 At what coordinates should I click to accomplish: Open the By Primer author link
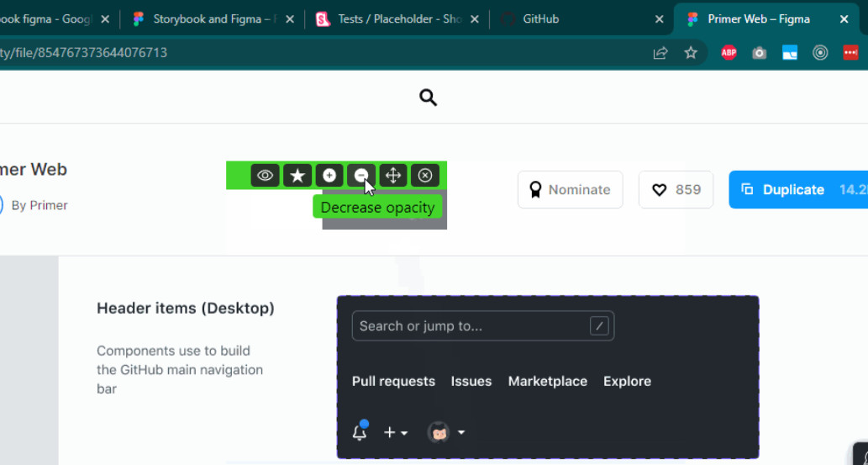tap(39, 205)
